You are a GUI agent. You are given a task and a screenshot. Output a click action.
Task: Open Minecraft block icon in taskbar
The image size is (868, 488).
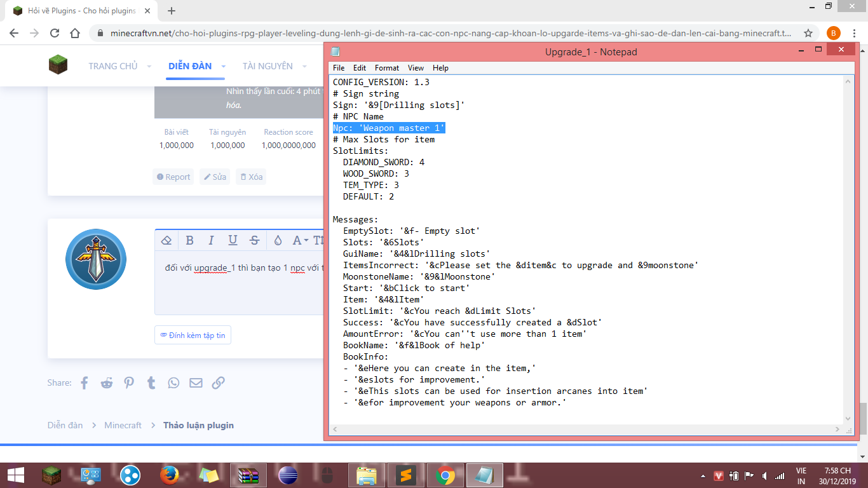(51, 475)
